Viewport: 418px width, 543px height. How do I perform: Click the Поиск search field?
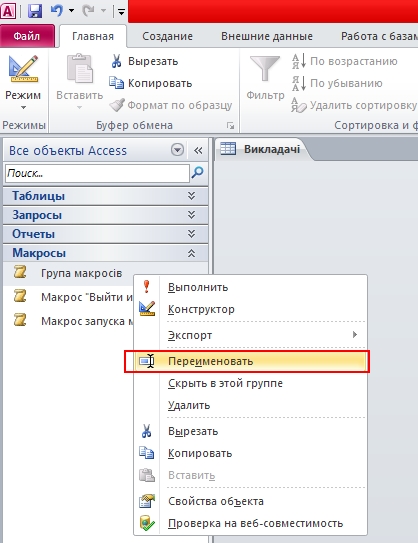click(x=97, y=173)
